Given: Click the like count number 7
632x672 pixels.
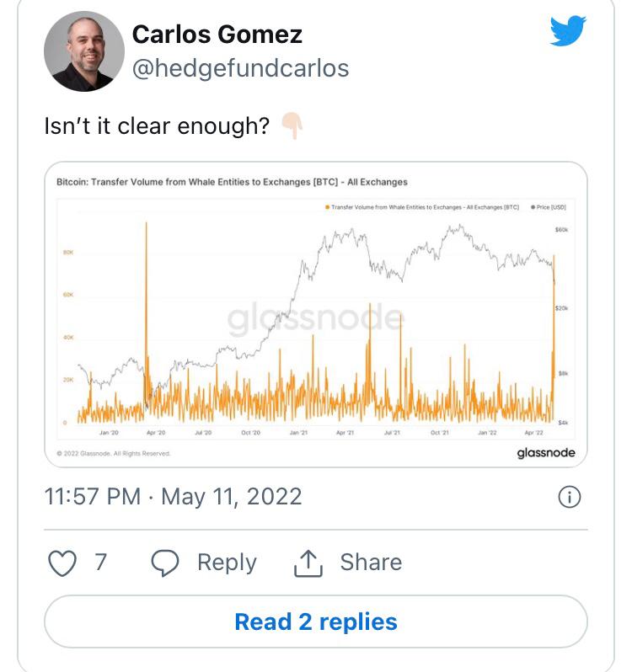Looking at the screenshot, I should click(101, 563).
